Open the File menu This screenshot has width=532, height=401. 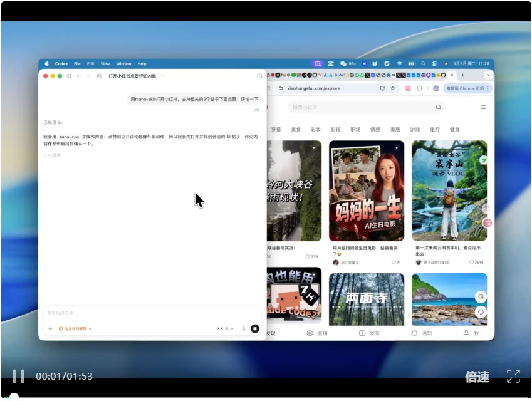point(77,63)
